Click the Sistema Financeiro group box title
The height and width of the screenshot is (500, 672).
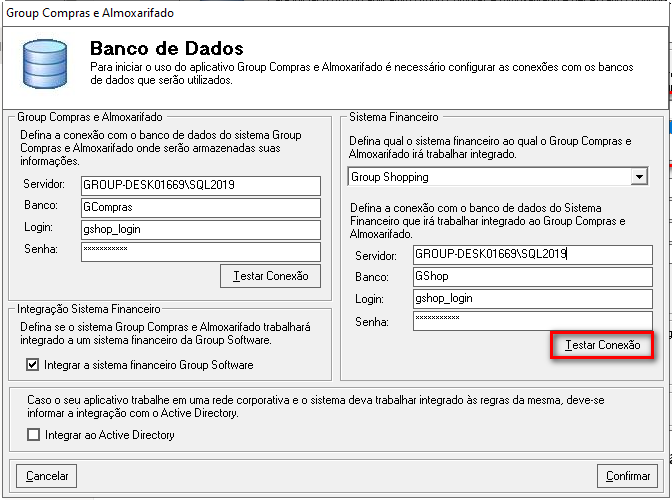pyautogui.click(x=394, y=117)
